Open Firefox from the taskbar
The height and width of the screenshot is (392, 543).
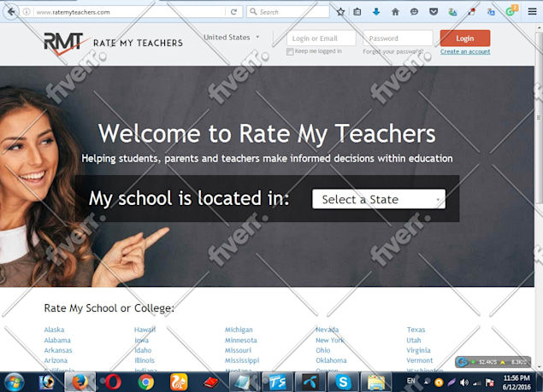click(80, 383)
